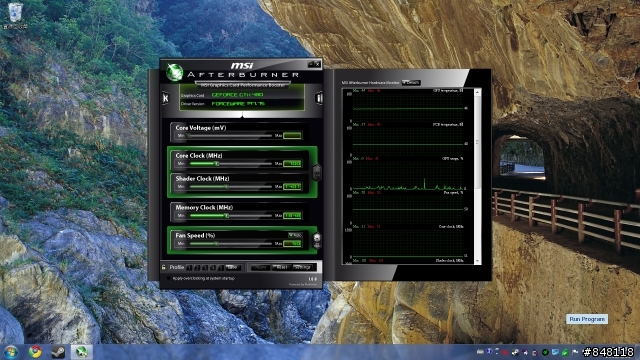Select profile slot 4
The image size is (640, 360).
(x=213, y=268)
